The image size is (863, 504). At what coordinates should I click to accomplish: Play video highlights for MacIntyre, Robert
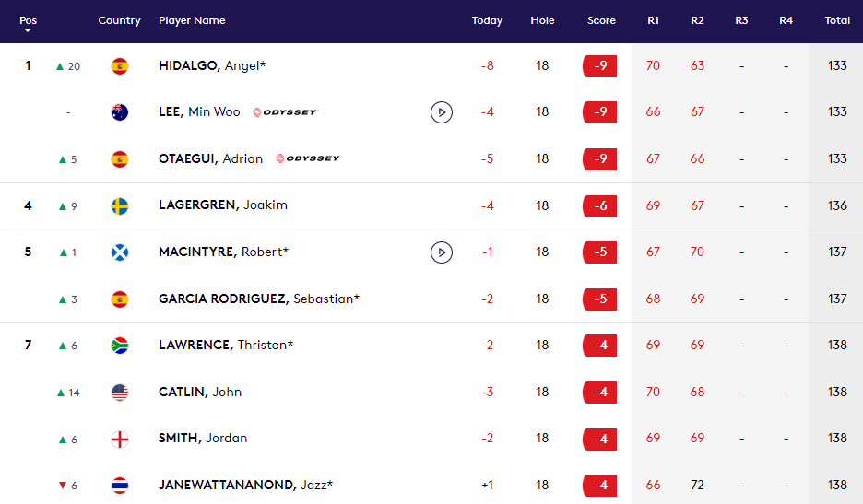pyautogui.click(x=442, y=252)
